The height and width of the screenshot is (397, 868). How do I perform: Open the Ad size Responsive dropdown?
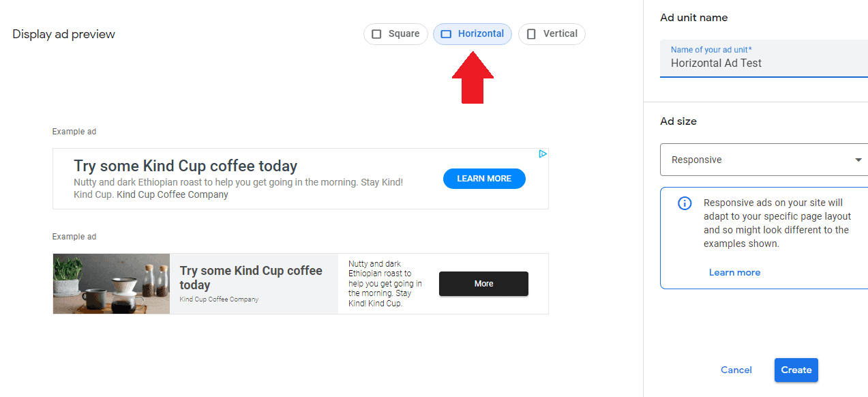(x=757, y=160)
